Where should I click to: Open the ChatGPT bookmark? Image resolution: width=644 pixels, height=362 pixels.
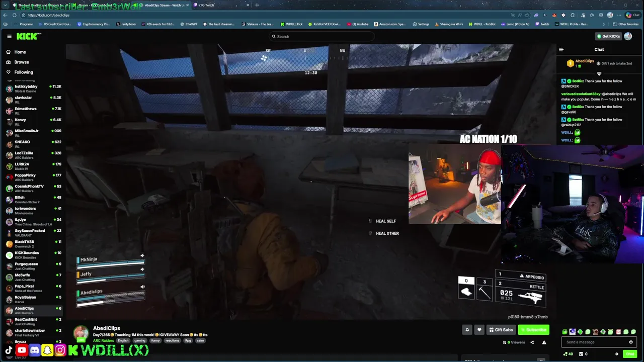click(189, 24)
